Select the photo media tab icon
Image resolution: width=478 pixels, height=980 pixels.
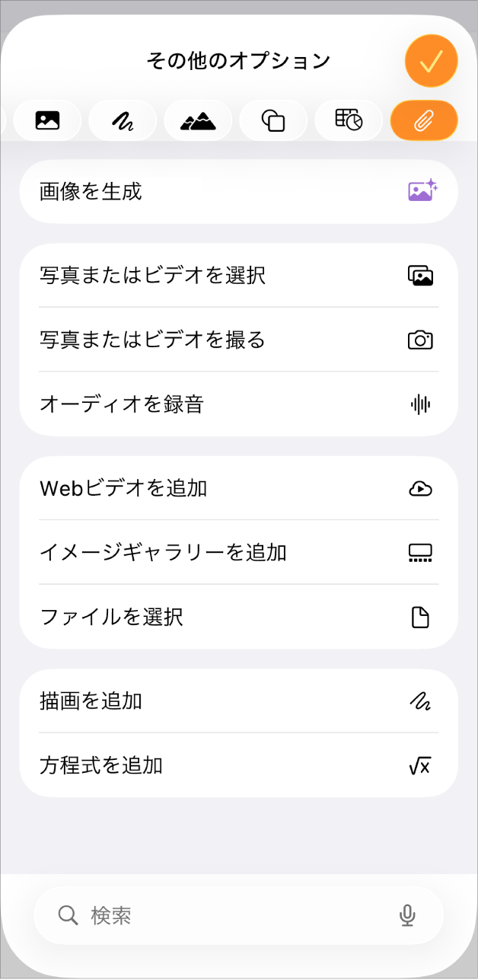tap(47, 120)
